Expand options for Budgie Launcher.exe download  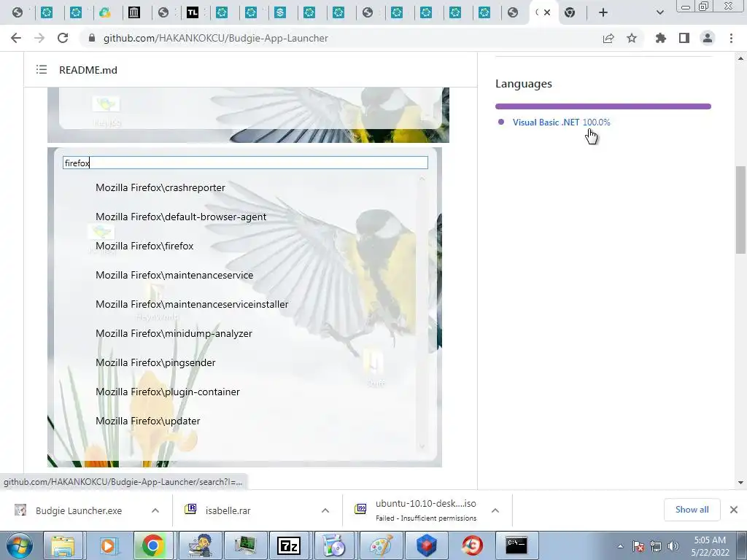click(155, 510)
